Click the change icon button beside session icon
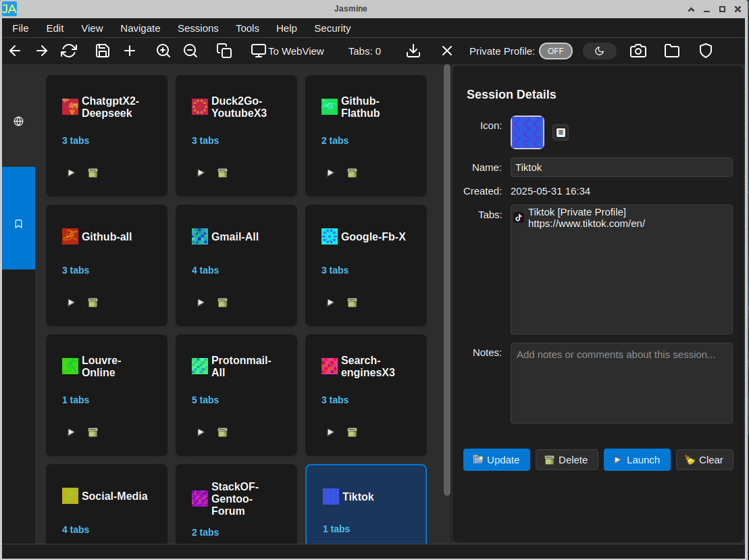 tap(561, 132)
